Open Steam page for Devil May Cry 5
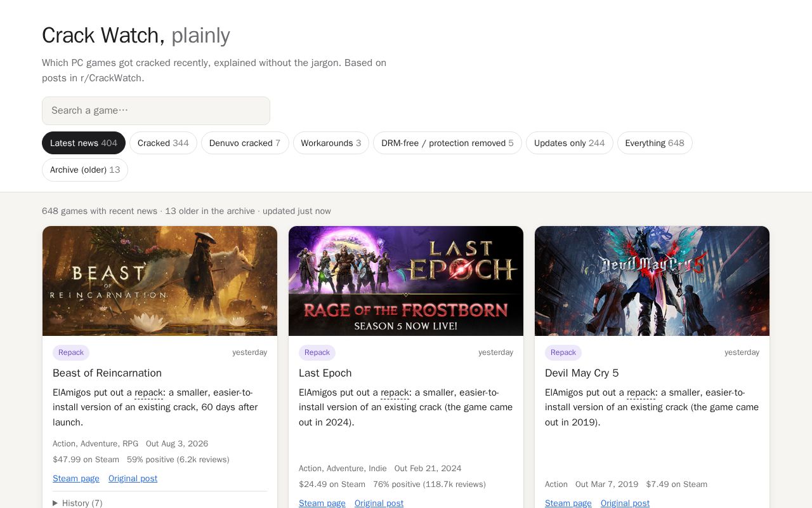 coord(568,503)
